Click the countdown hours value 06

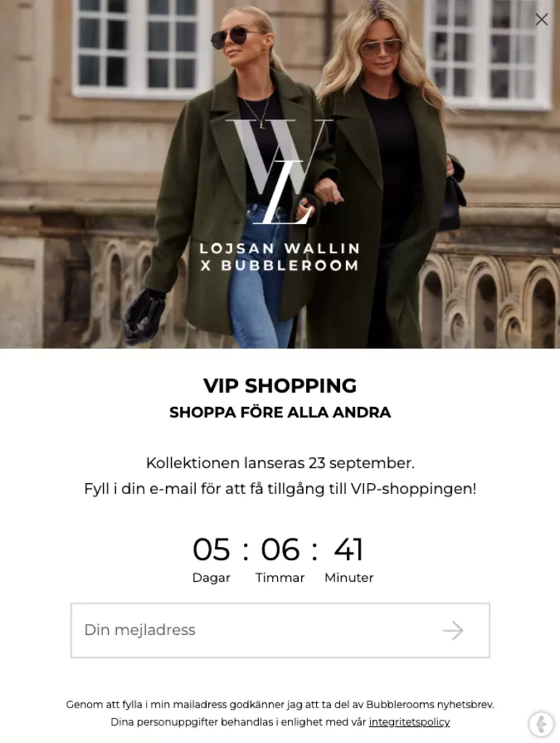tap(280, 550)
